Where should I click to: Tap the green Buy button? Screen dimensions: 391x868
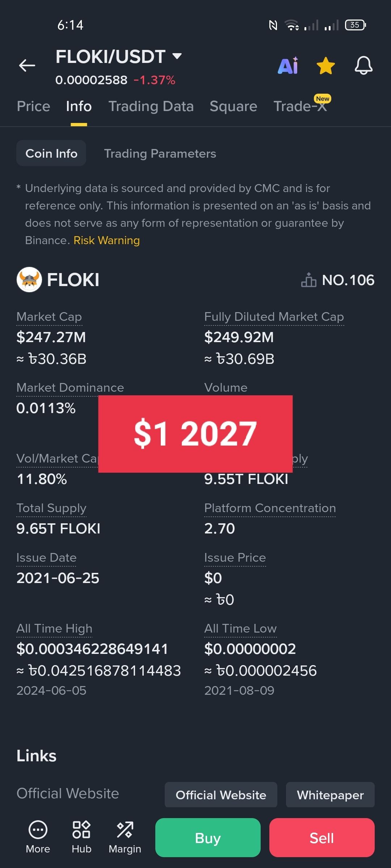pos(208,838)
